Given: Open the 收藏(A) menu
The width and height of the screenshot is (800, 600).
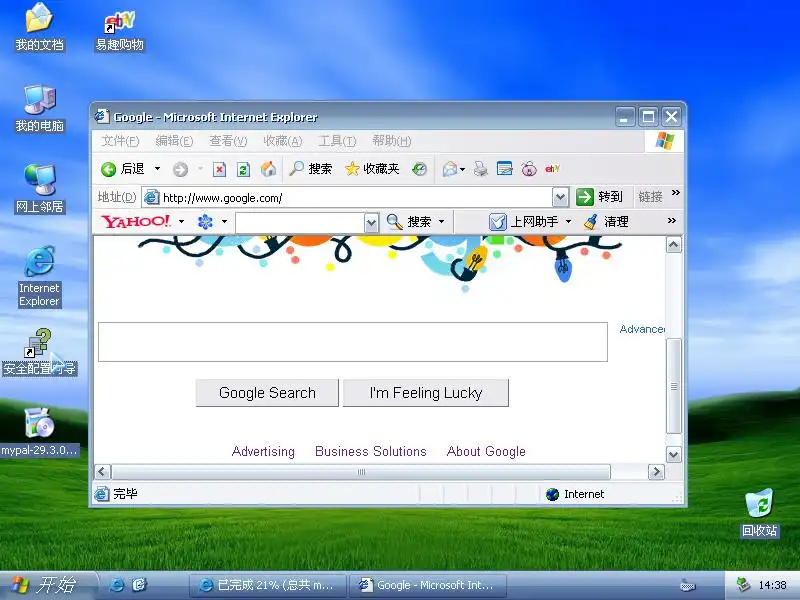Looking at the screenshot, I should pos(283,141).
